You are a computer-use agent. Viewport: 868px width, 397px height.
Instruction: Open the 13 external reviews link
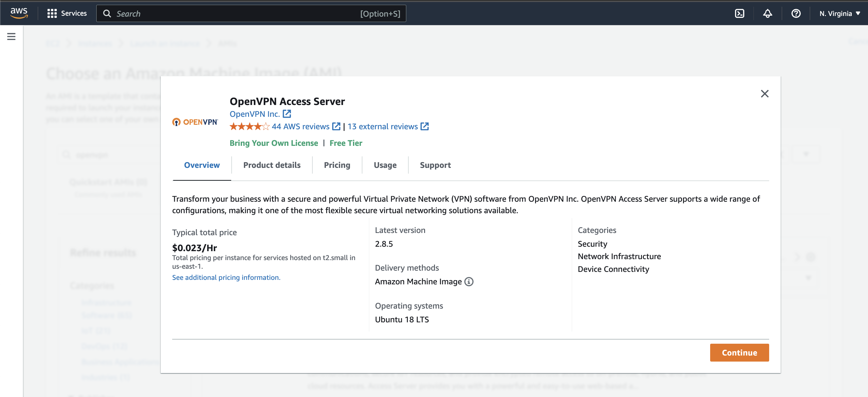[x=382, y=126]
